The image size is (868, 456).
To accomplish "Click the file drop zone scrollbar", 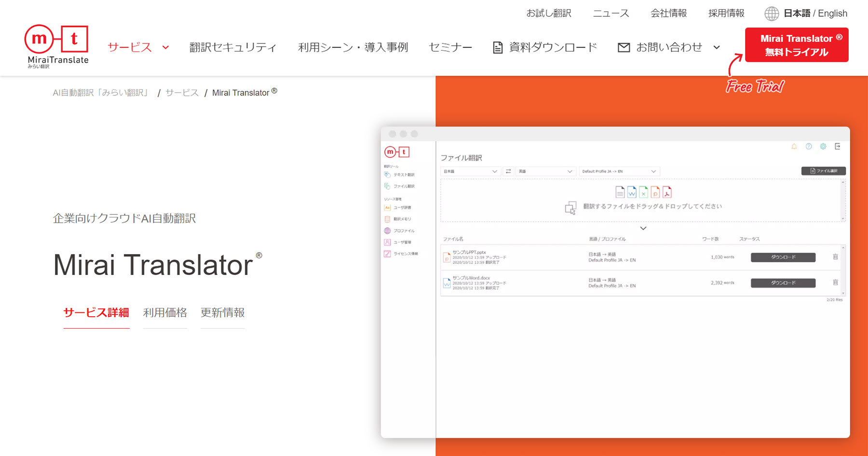I will 843,201.
